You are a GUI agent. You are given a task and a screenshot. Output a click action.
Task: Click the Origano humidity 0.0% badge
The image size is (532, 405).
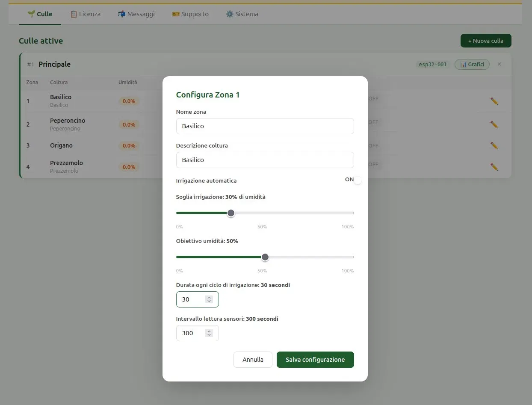(129, 146)
